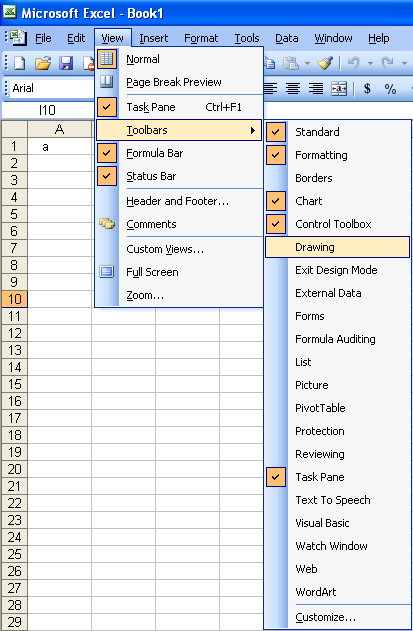Apply Percent style icon
Viewport: 413px width, 631px height.
[x=390, y=89]
